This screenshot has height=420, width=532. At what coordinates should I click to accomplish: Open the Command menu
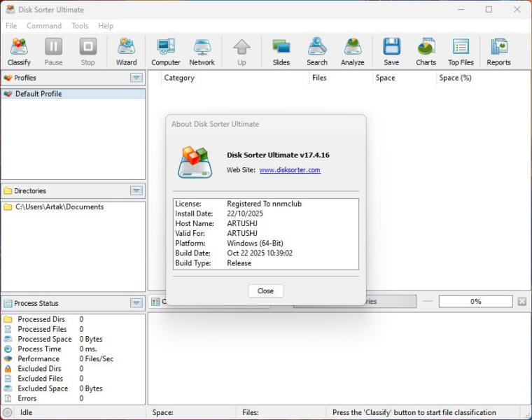tap(44, 26)
